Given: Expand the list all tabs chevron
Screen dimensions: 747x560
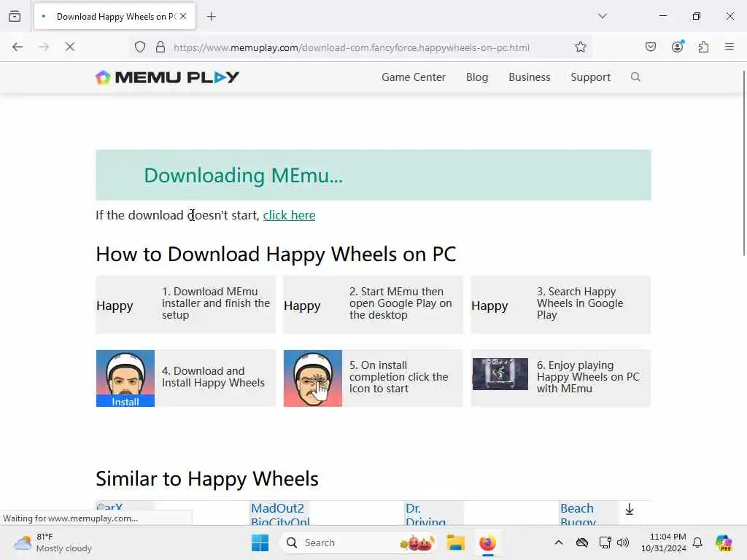Looking at the screenshot, I should (603, 16).
